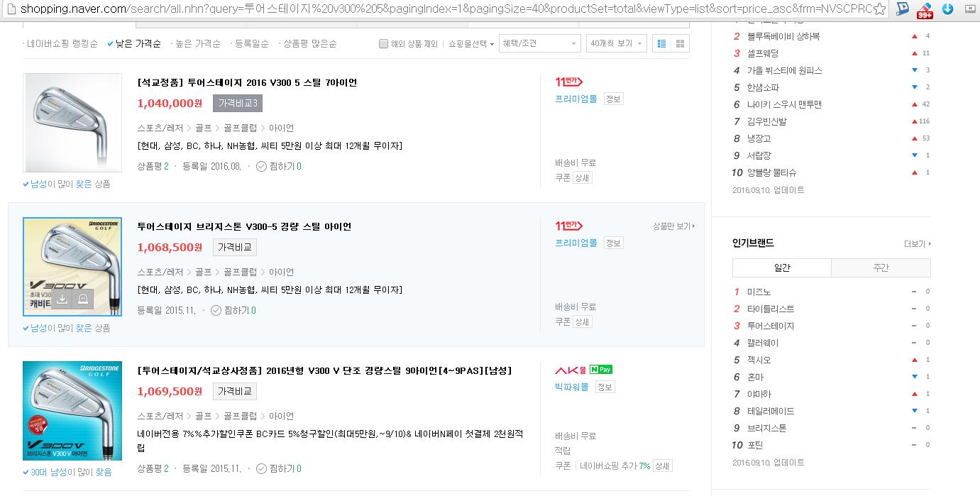Check the 해외 상품 제외 checkbox
Screen dimensions: 980x496
coord(384,44)
